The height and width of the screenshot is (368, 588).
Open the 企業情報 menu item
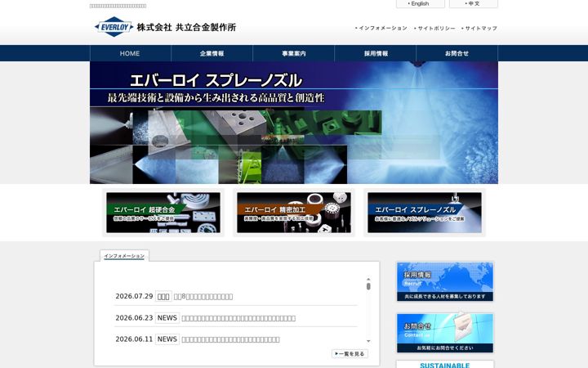212,53
